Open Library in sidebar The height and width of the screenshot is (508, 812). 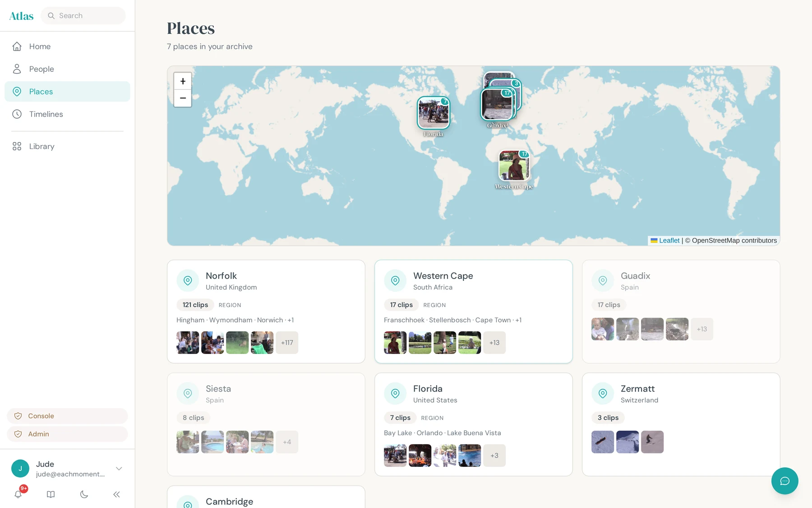click(67, 146)
